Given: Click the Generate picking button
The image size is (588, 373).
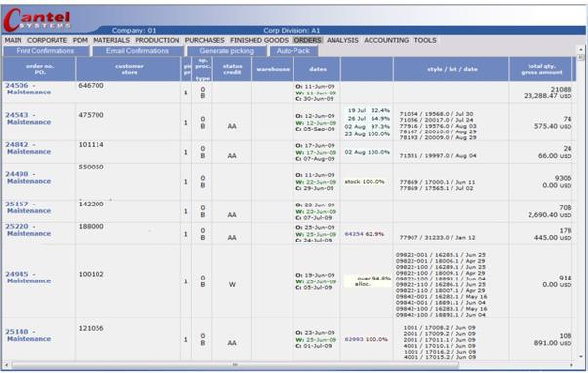Looking at the screenshot, I should (226, 51).
